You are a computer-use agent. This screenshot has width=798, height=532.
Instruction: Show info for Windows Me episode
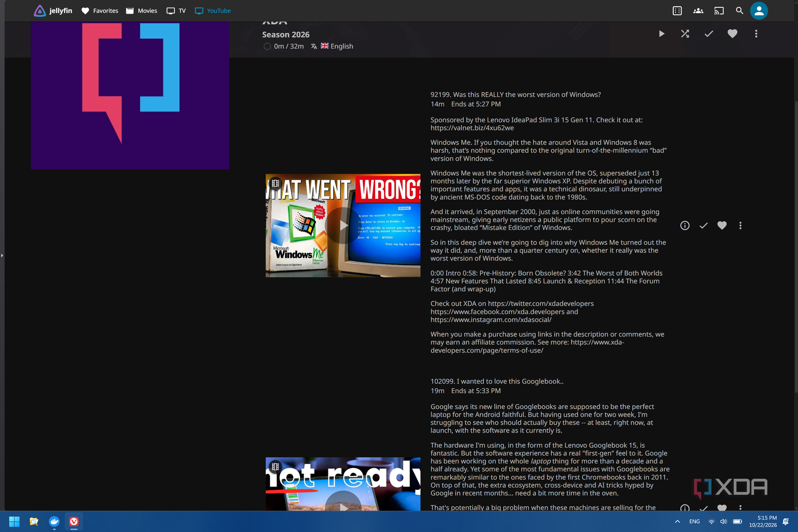click(685, 225)
